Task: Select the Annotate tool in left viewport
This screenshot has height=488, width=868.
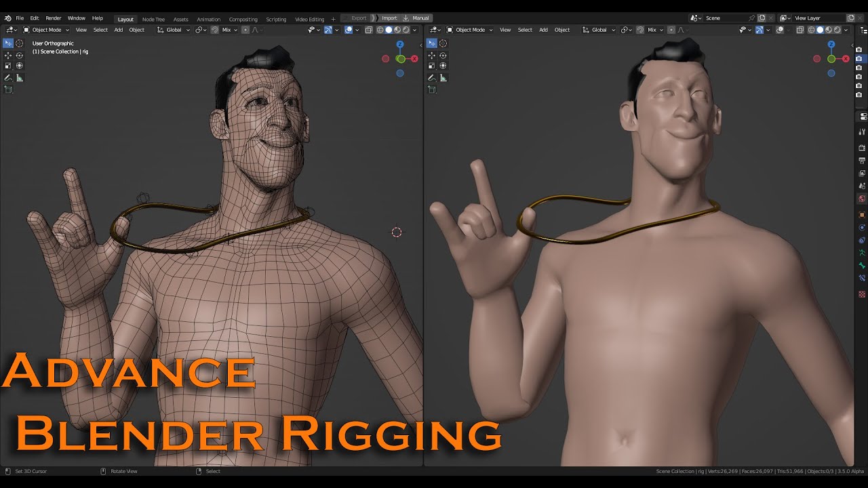Action: (8, 78)
